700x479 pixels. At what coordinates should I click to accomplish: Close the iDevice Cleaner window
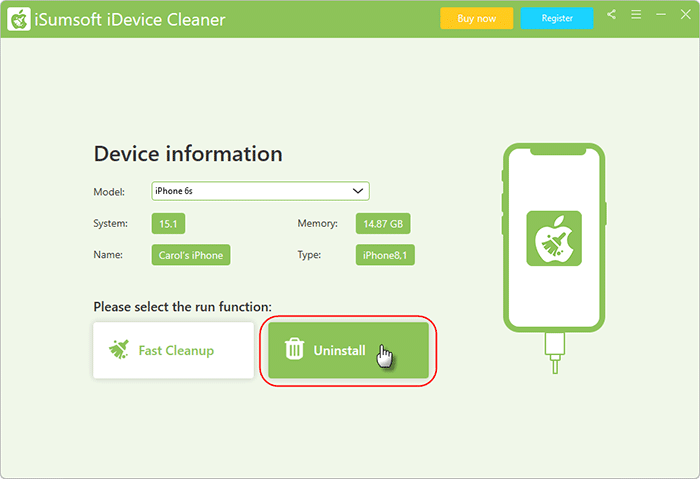coord(686,14)
